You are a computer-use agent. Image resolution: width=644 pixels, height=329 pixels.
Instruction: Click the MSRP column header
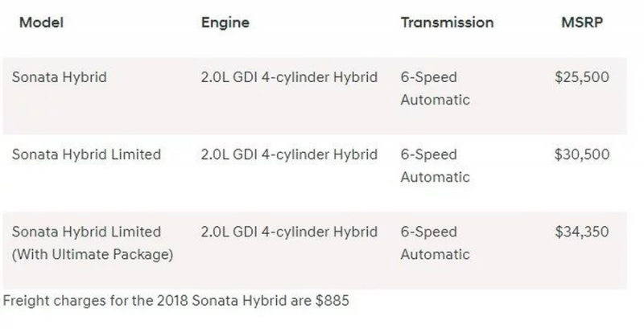[582, 23]
